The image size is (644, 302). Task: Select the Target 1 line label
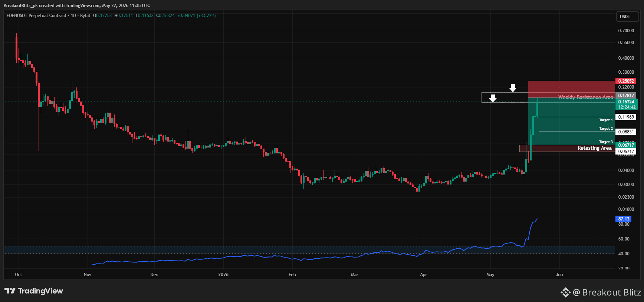606,120
